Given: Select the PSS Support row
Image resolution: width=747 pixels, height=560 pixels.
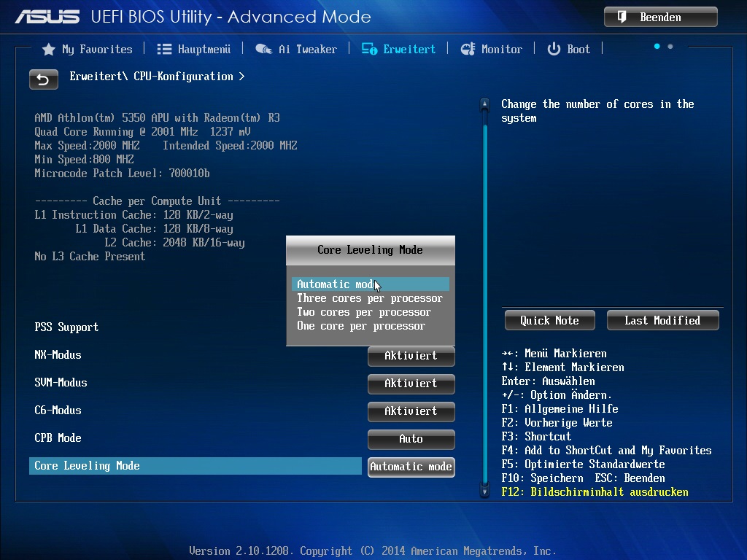Looking at the screenshot, I should coord(66,327).
